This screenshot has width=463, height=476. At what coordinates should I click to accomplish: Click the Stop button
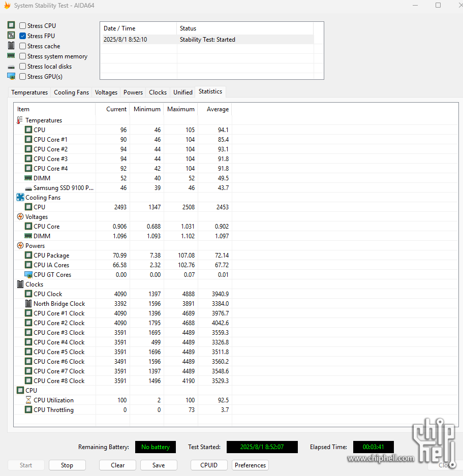[67, 465]
